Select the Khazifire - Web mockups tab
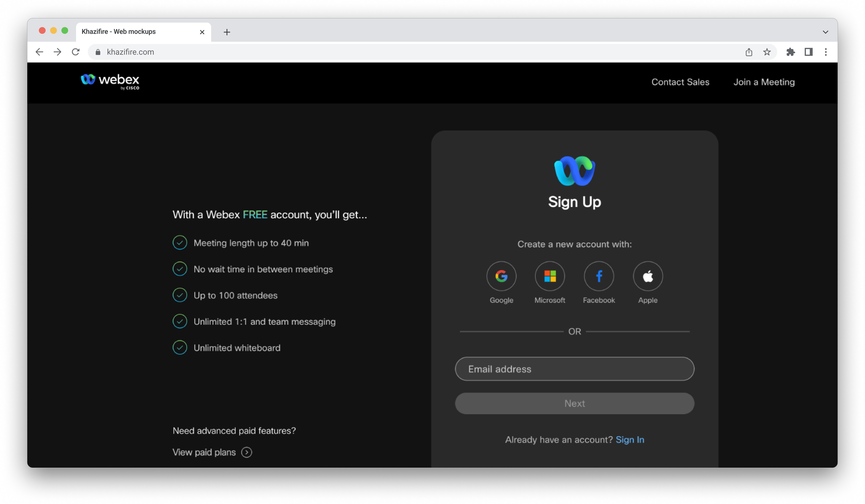Screen dimensions: 865x504 143,32
